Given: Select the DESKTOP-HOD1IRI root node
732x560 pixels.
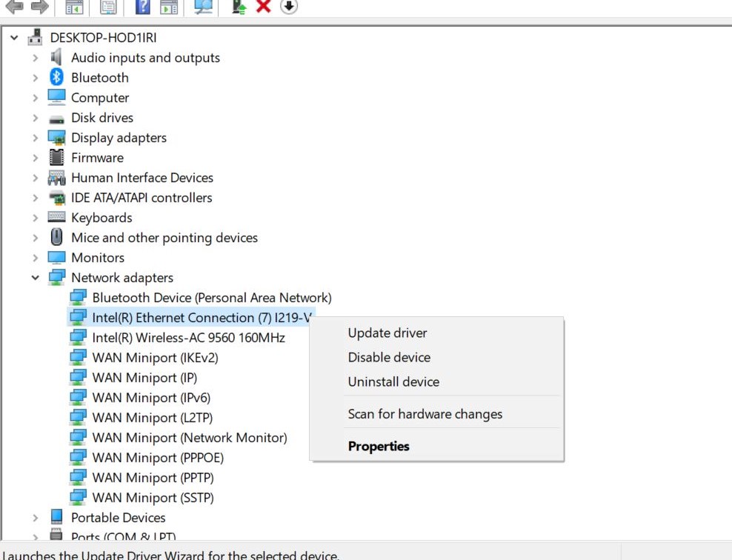Looking at the screenshot, I should [x=103, y=38].
